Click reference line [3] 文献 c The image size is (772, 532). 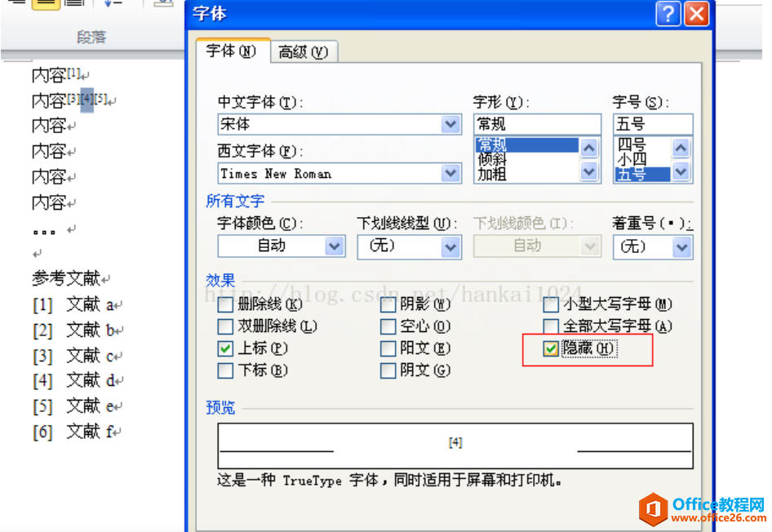[x=73, y=356]
